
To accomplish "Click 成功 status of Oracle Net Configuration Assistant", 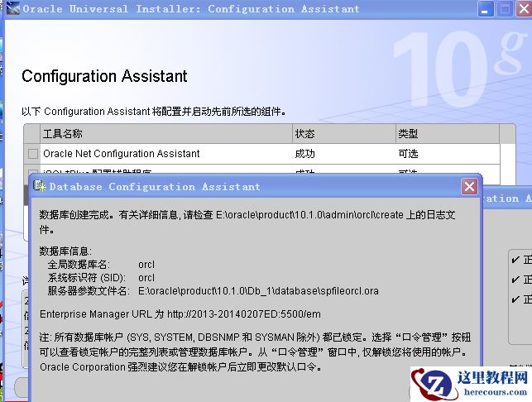I will (304, 154).
